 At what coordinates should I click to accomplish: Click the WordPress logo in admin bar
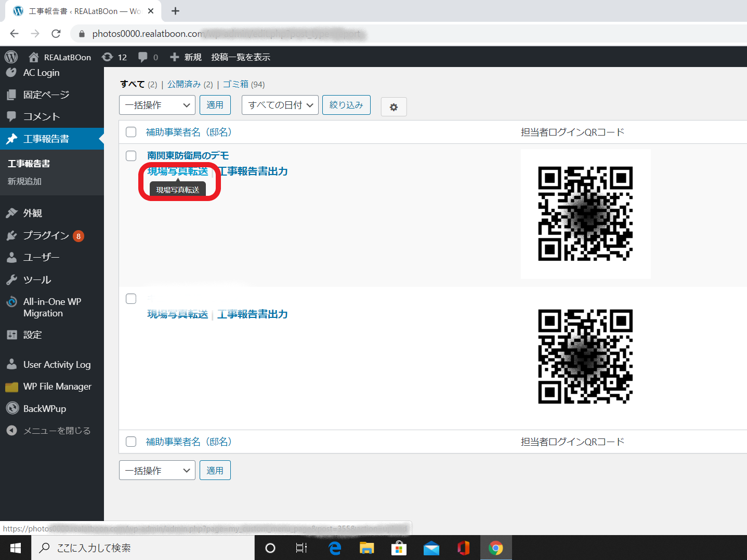coord(11,57)
